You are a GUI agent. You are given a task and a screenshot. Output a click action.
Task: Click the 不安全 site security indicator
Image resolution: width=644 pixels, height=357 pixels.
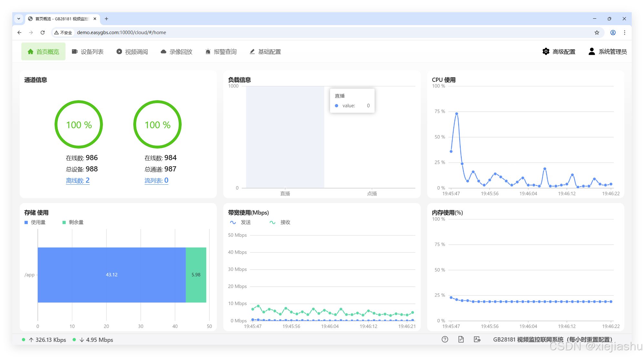(x=63, y=33)
